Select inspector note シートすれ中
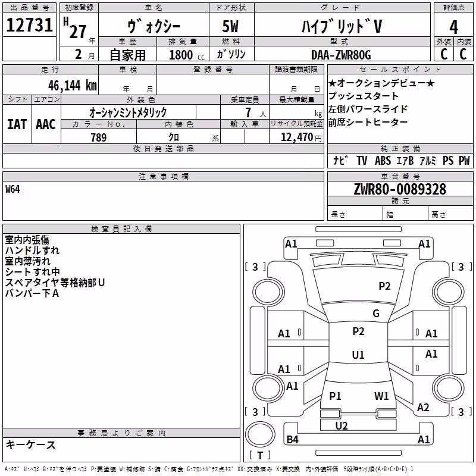 pyautogui.click(x=32, y=272)
